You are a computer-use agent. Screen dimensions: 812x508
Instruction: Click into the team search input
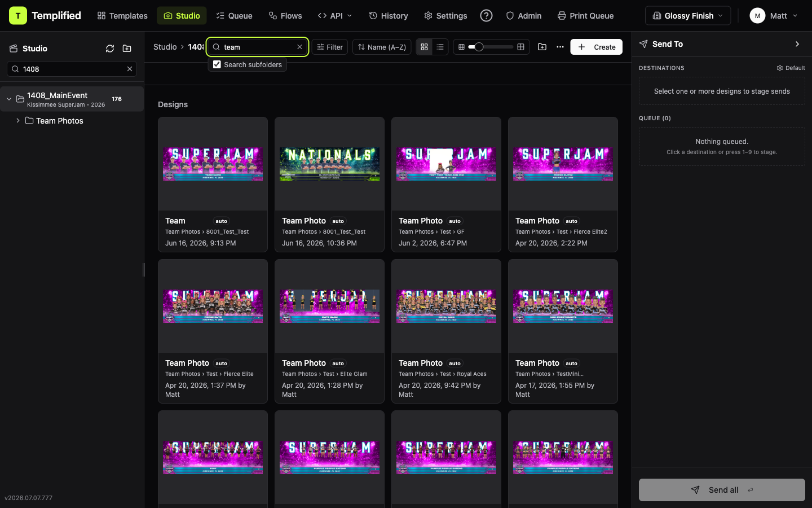point(258,47)
